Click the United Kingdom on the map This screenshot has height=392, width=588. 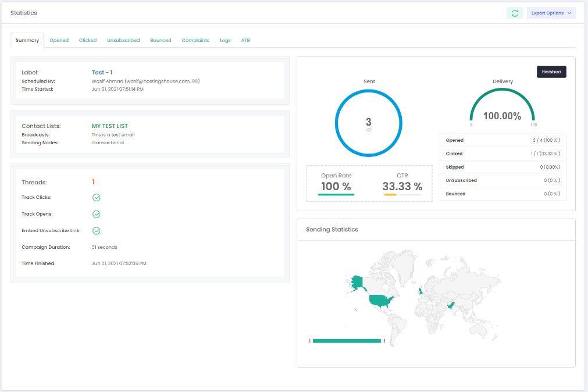[x=420, y=291]
